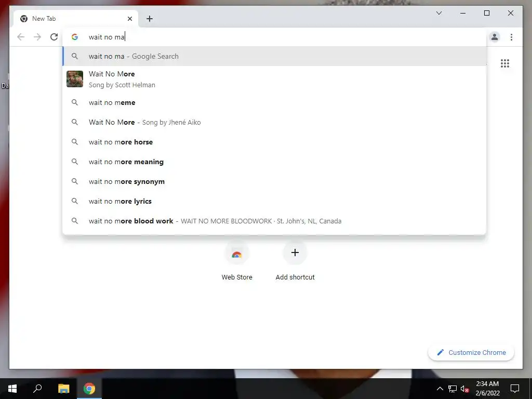Click the Chrome taskbar icon

(x=89, y=389)
